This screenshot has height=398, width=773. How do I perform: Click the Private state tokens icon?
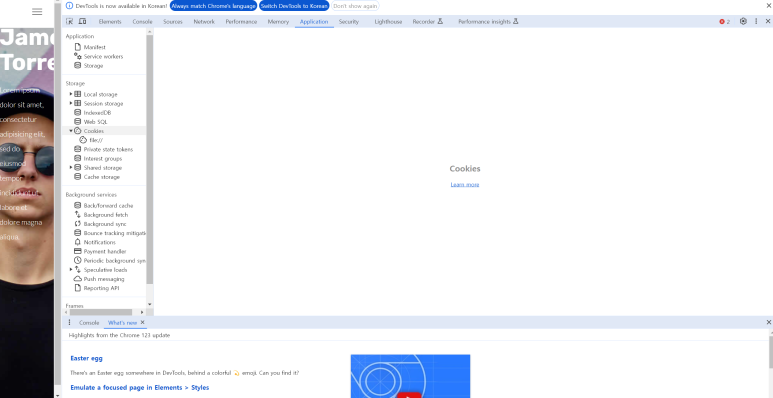tap(77, 149)
